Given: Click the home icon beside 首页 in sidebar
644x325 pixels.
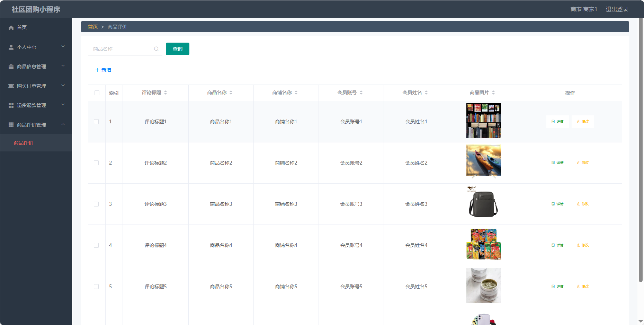Looking at the screenshot, I should [11, 27].
